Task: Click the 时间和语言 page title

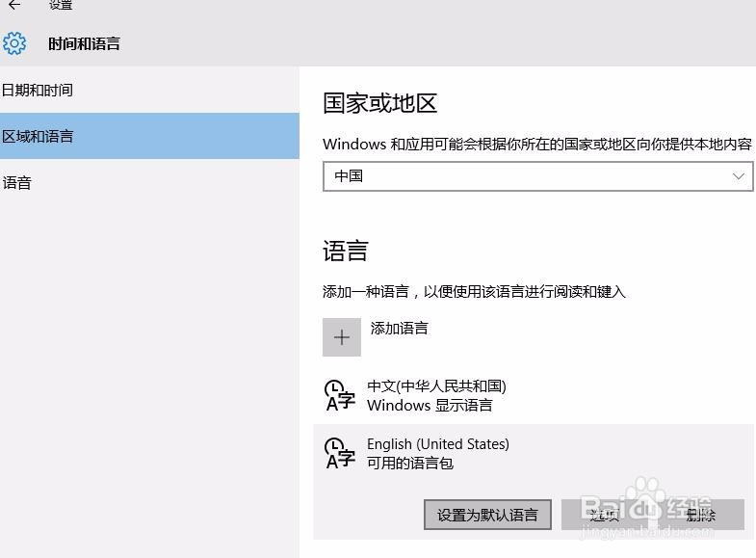Action: (x=84, y=44)
